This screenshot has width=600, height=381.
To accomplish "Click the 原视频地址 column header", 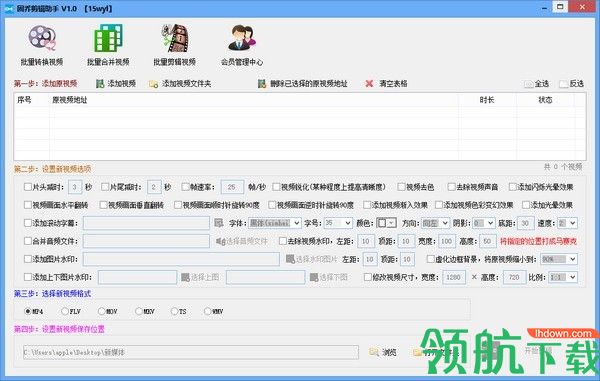I will (x=254, y=100).
